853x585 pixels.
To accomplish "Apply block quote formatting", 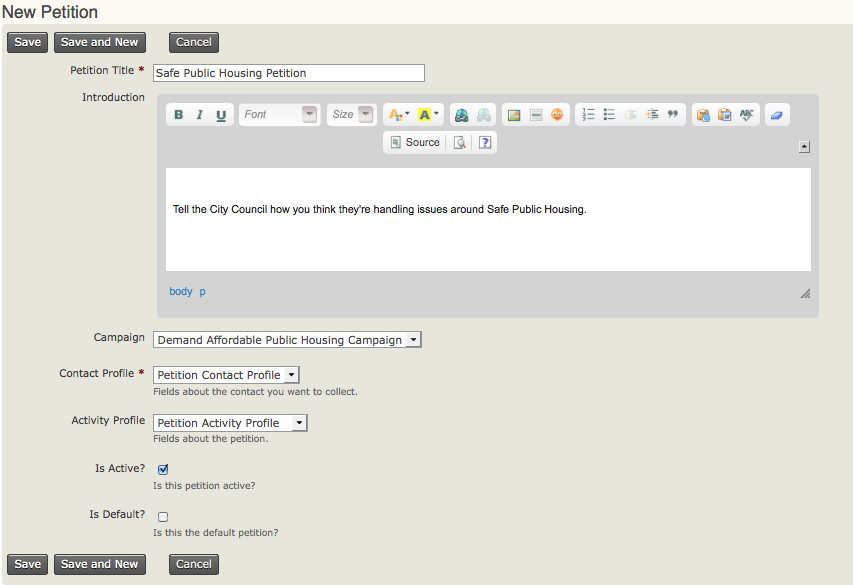I will tap(673, 115).
